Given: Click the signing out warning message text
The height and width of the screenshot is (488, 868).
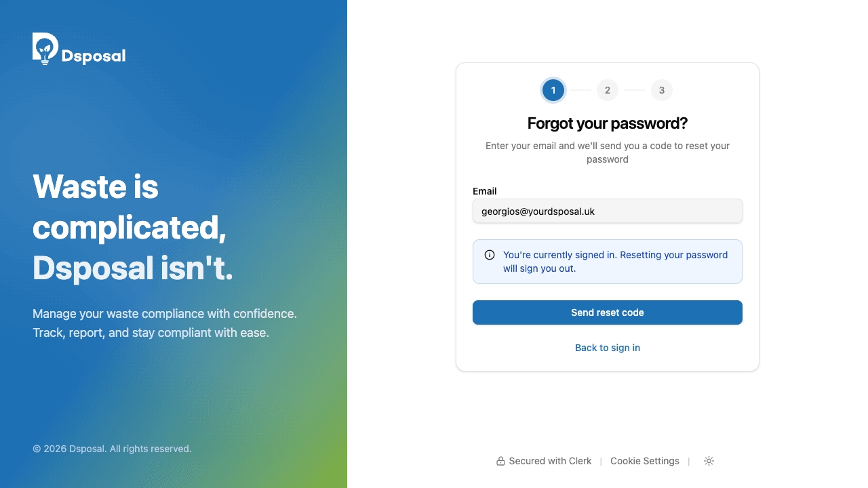Looking at the screenshot, I should point(614,262).
